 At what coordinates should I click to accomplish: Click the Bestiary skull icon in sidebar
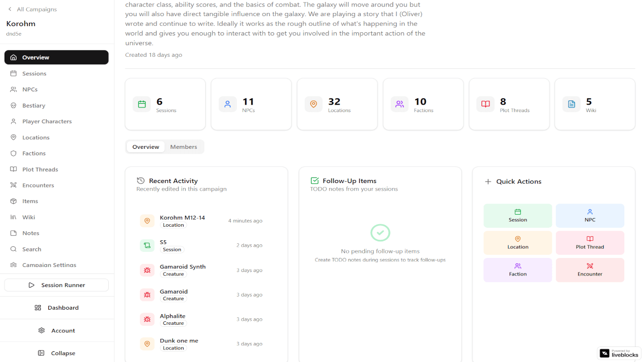point(14,106)
